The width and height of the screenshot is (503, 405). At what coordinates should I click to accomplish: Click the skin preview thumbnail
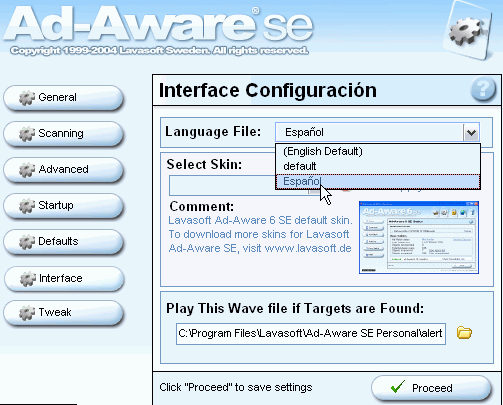coord(419,237)
